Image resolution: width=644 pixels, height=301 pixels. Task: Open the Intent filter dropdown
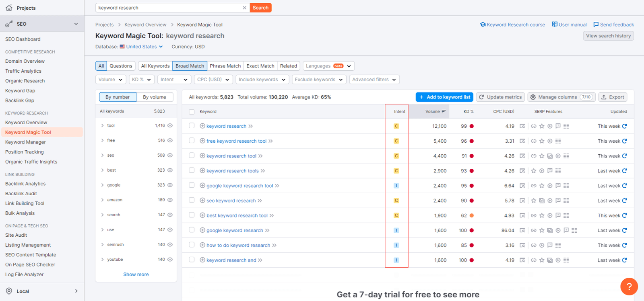tap(174, 80)
